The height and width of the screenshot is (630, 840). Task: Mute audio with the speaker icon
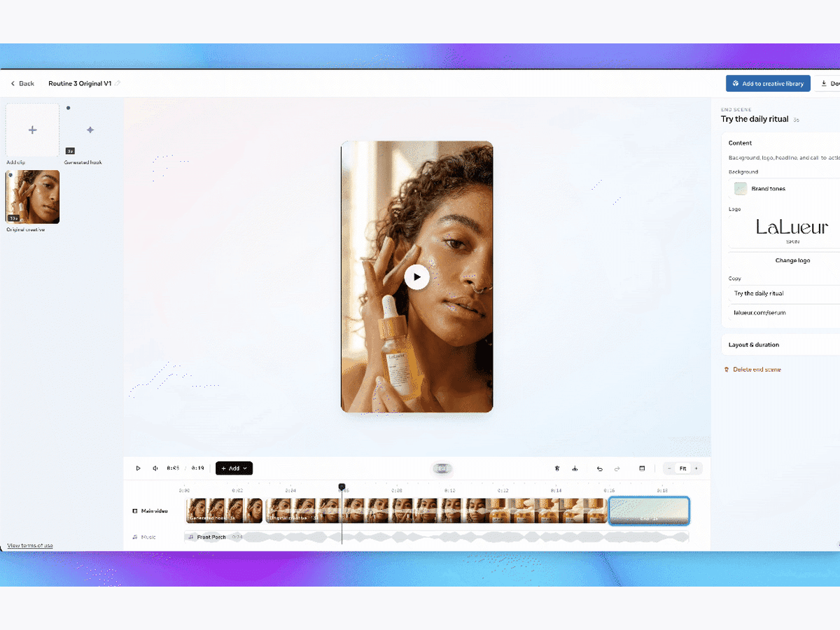coord(155,468)
